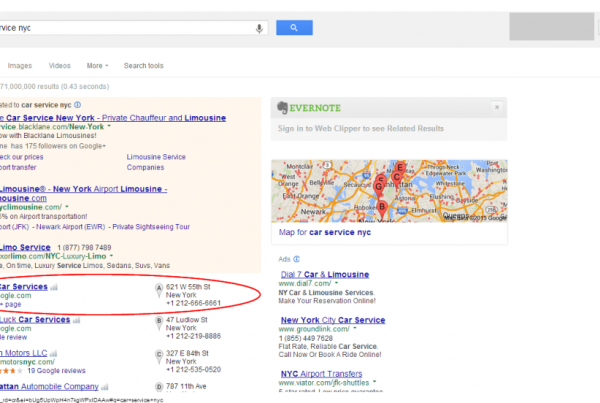The width and height of the screenshot is (600, 403).
Task: Open Search tools options
Action: 143,66
